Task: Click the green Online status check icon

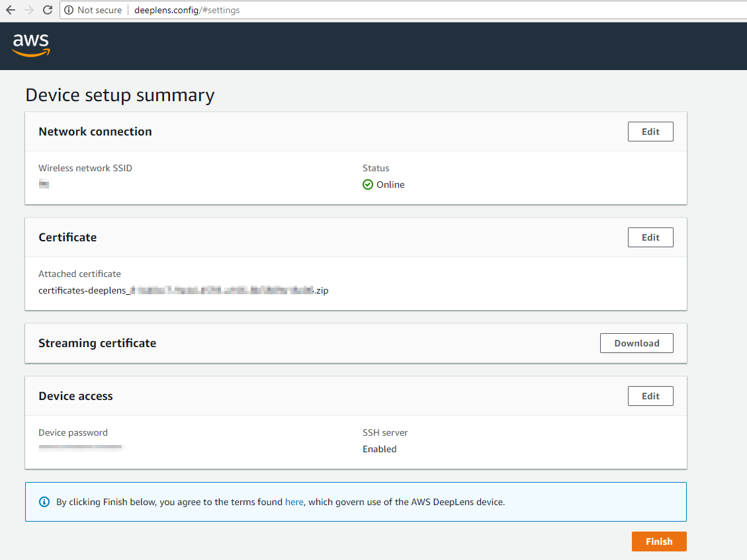Action: [x=368, y=184]
